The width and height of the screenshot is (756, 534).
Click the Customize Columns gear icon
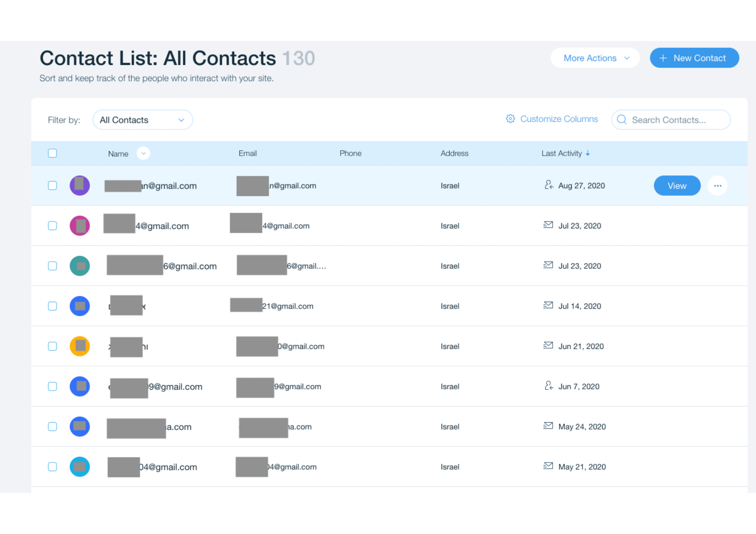510,119
